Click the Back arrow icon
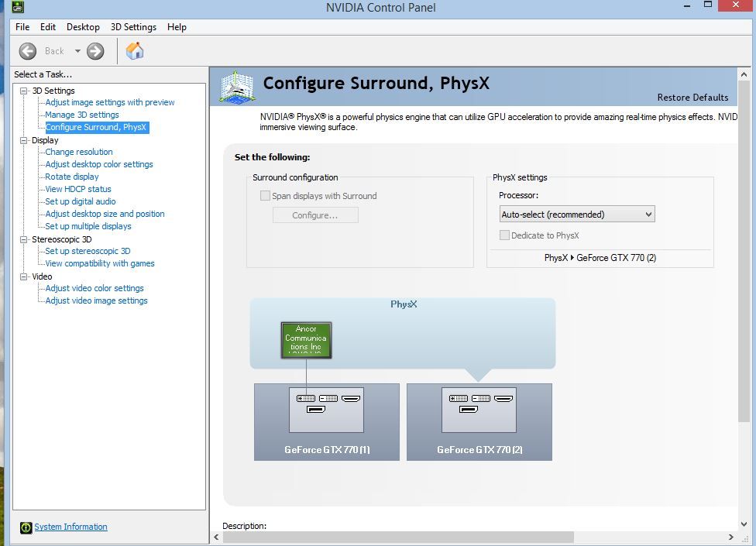The image size is (756, 546). (x=28, y=51)
